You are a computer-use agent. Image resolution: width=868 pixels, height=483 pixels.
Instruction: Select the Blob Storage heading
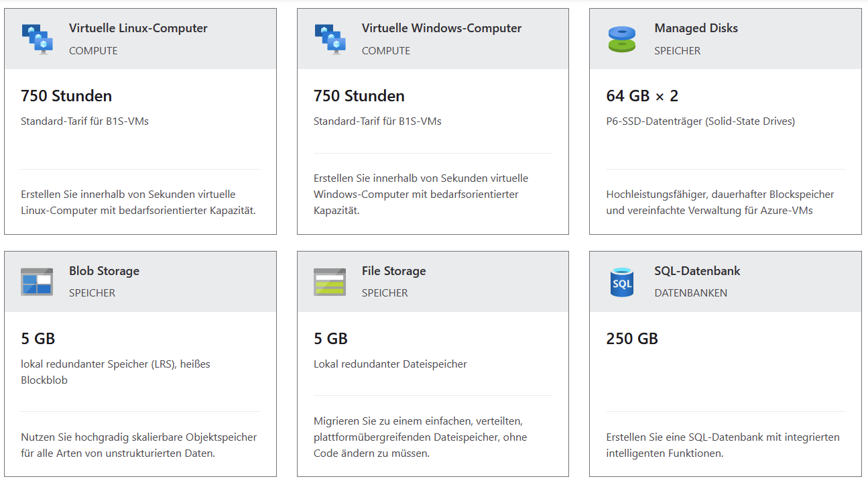pyautogui.click(x=104, y=271)
